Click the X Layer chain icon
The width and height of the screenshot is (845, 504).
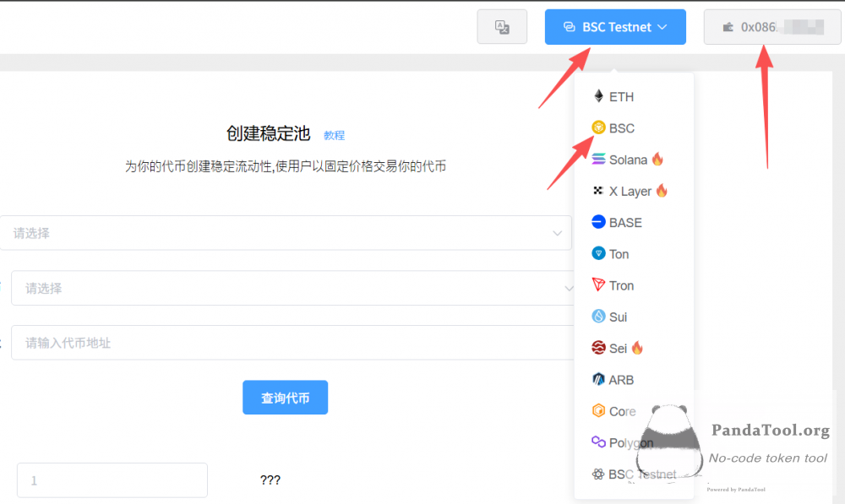pos(598,191)
